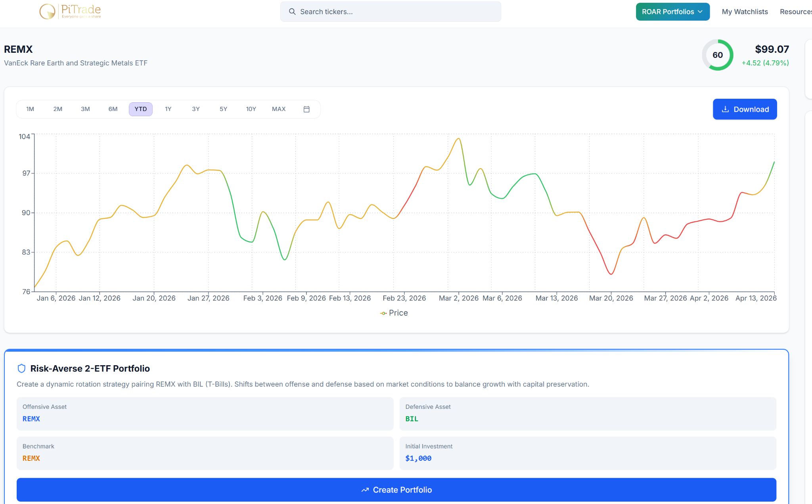This screenshot has width=812, height=504.
Task: Open My Watchlists menu
Action: (745, 12)
